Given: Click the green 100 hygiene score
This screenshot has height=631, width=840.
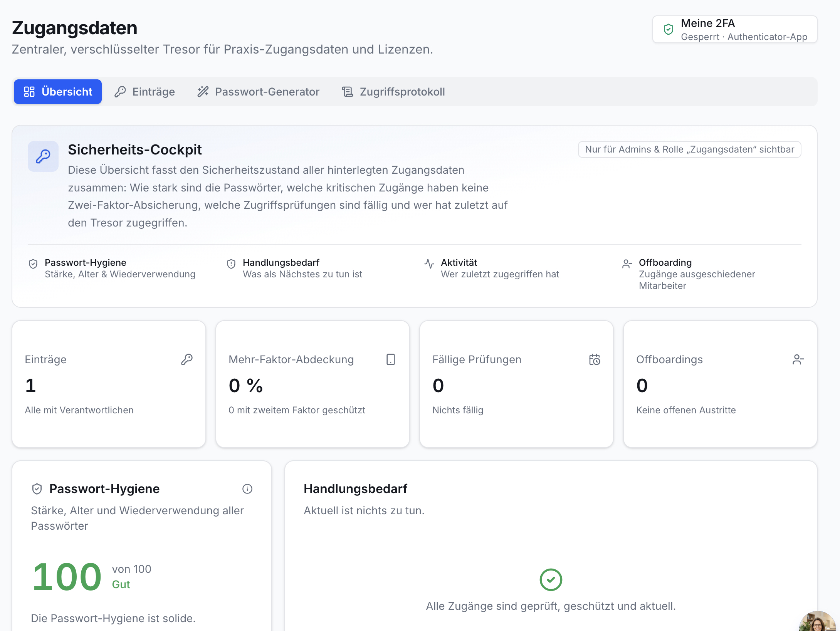Looking at the screenshot, I should [67, 577].
